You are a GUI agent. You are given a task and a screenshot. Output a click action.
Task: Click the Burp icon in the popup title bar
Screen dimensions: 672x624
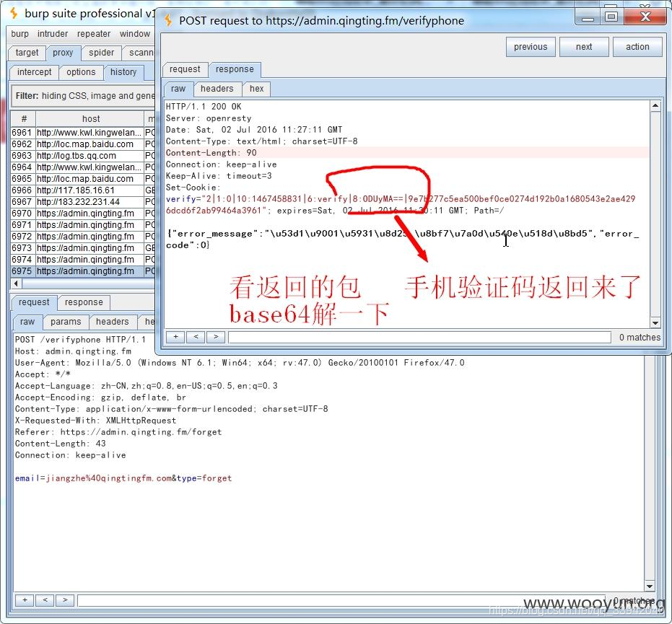tap(168, 20)
